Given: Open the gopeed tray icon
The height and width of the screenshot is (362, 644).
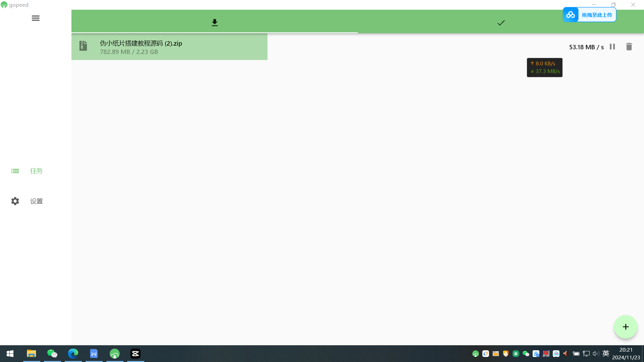Looking at the screenshot, I should (475, 354).
